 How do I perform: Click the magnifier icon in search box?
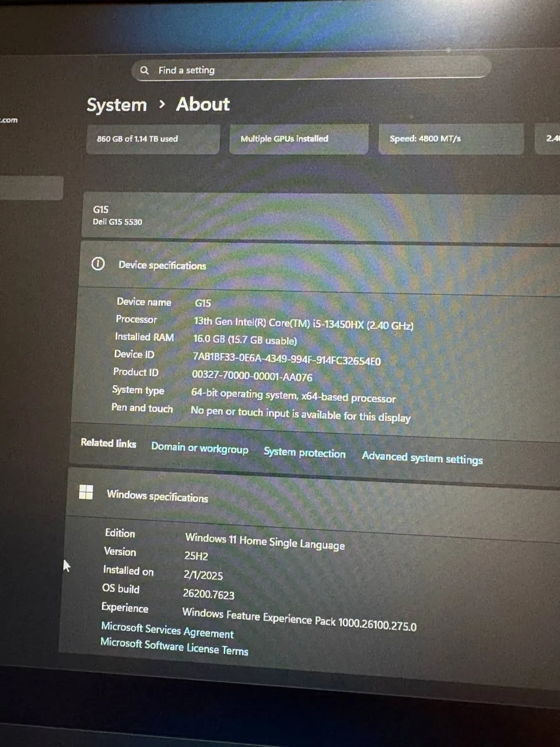[x=145, y=70]
